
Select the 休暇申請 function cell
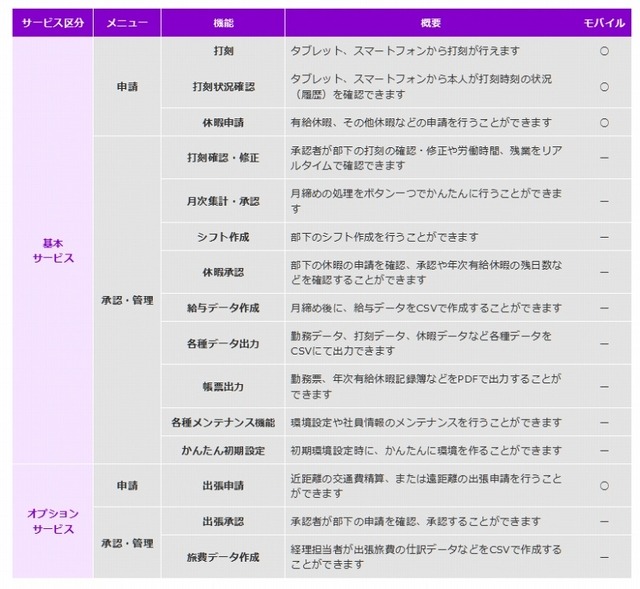(x=223, y=122)
